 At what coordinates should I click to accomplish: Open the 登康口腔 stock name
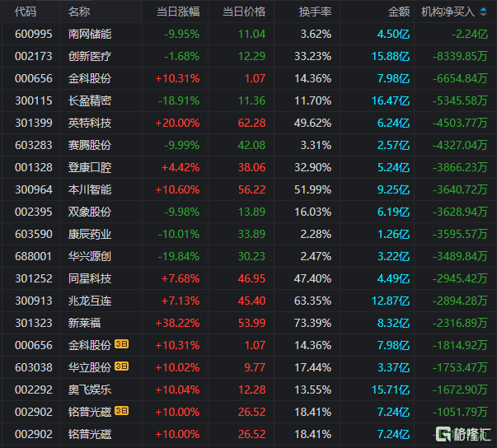coord(90,167)
